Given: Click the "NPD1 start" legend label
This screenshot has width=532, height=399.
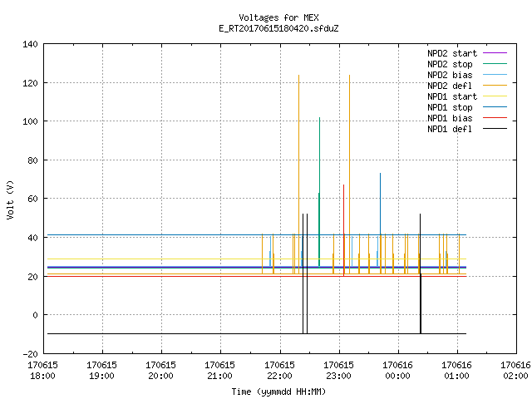Looking at the screenshot, I should tap(452, 96).
